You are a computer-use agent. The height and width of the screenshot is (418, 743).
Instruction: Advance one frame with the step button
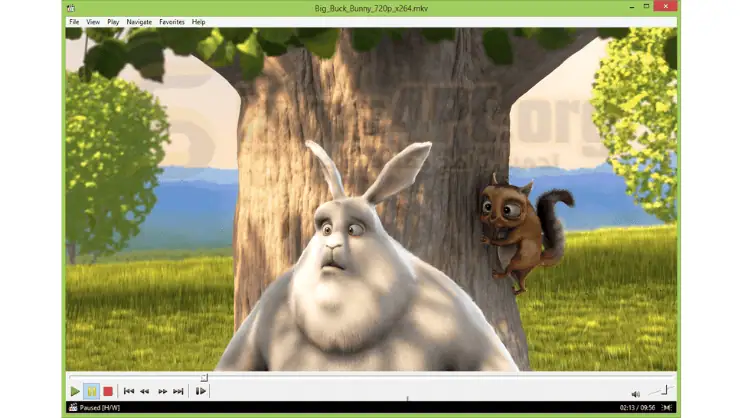point(200,391)
